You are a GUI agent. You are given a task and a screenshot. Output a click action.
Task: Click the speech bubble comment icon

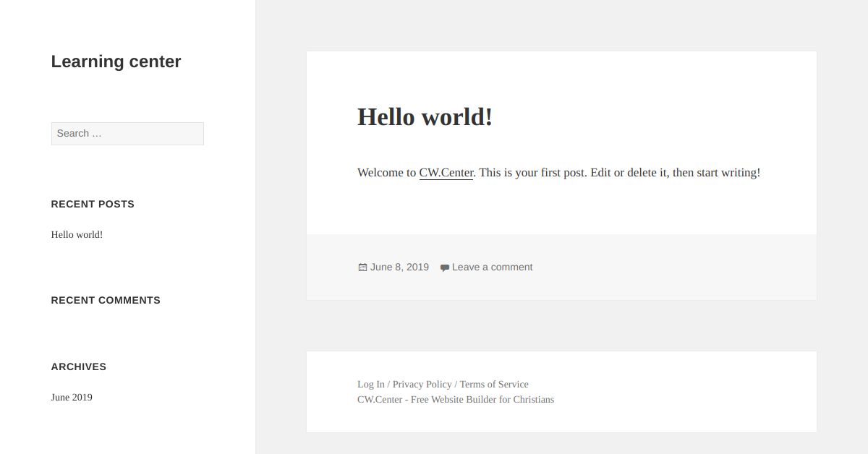coord(445,267)
